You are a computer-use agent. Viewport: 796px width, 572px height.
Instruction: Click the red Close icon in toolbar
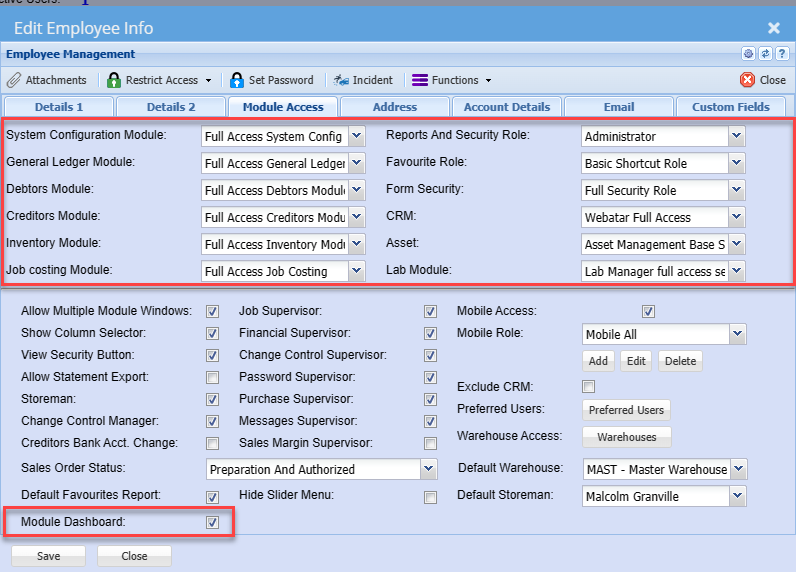coord(747,80)
